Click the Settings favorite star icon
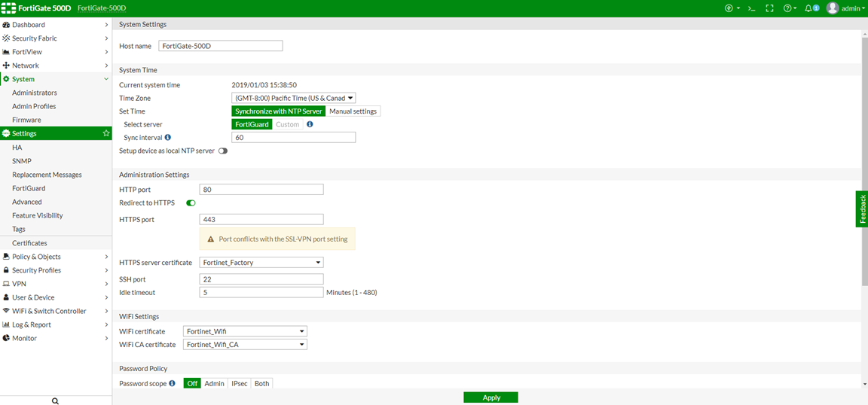This screenshot has width=868, height=405. pyautogui.click(x=106, y=133)
